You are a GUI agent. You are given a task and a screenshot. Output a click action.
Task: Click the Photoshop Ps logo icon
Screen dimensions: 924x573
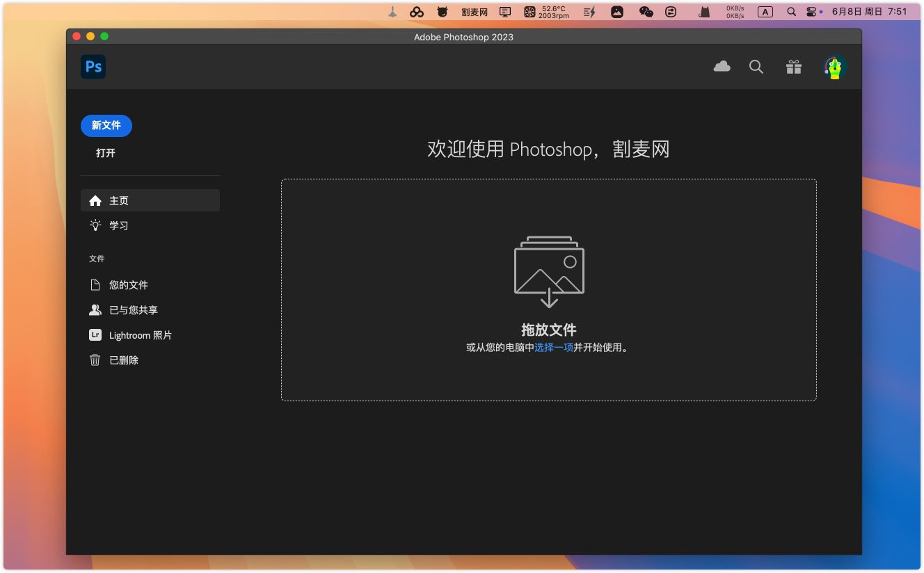coord(93,67)
